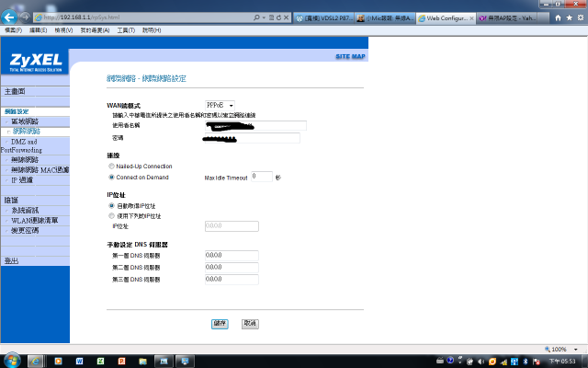Click the third DNS server field
The width and height of the screenshot is (588, 368).
(x=232, y=280)
